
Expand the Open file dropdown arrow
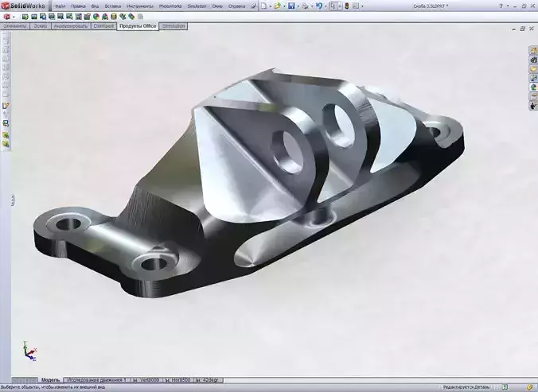pos(284,6)
